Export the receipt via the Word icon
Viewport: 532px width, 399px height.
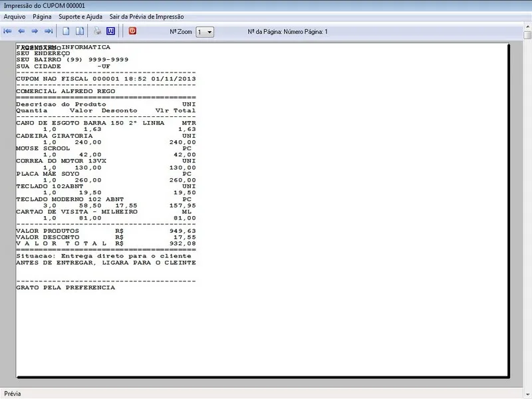click(110, 31)
